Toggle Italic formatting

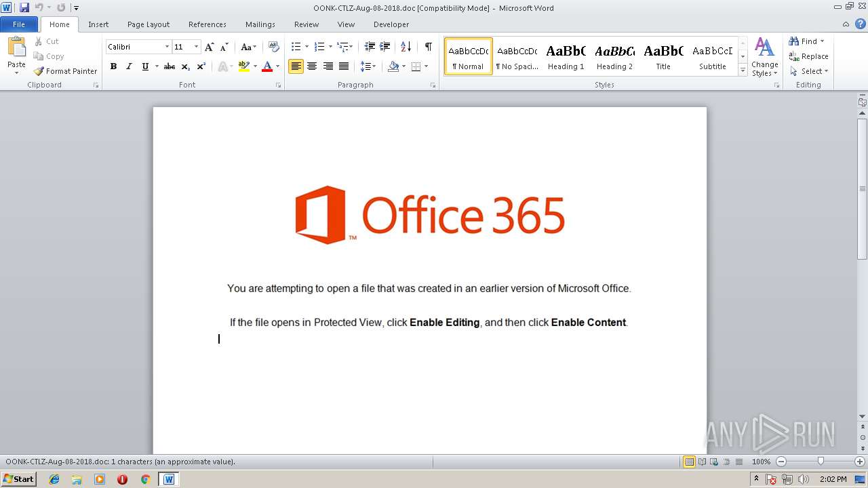[129, 66]
